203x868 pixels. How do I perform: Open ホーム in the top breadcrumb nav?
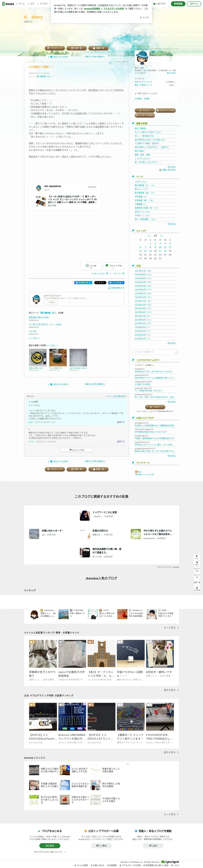point(22,4)
